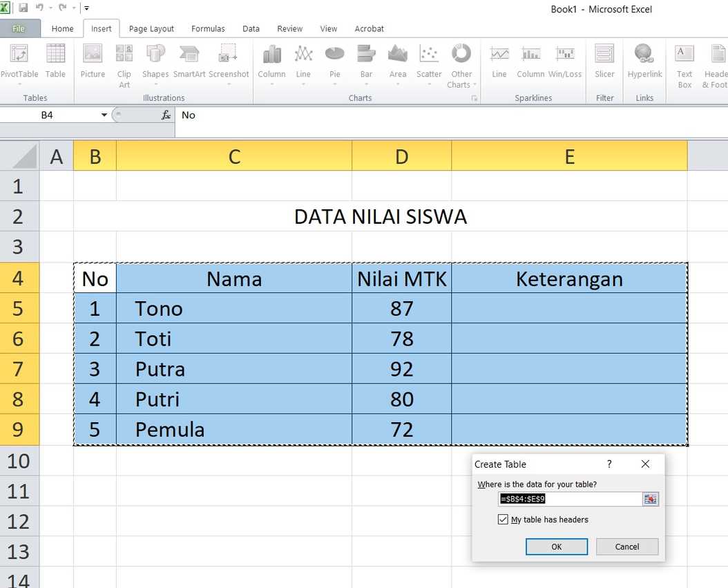Image resolution: width=728 pixels, height=588 pixels.
Task: Open the Charts dialog launcher
Action: [x=474, y=98]
